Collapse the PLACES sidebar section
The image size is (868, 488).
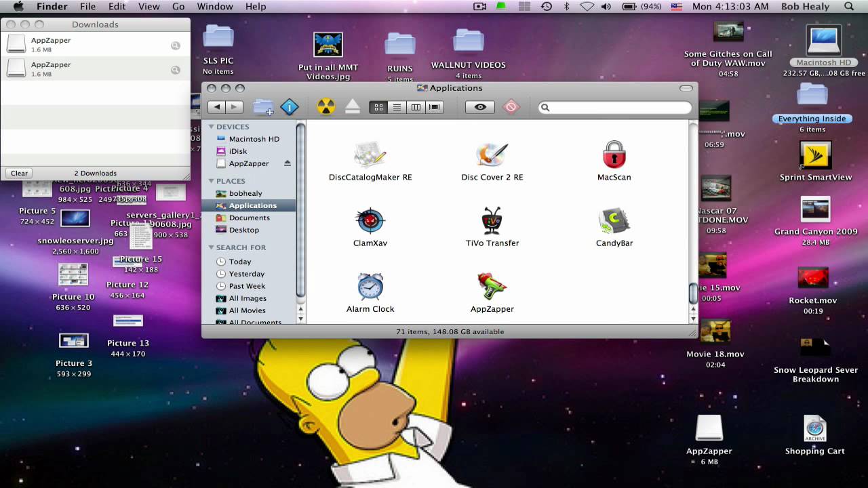coord(211,181)
